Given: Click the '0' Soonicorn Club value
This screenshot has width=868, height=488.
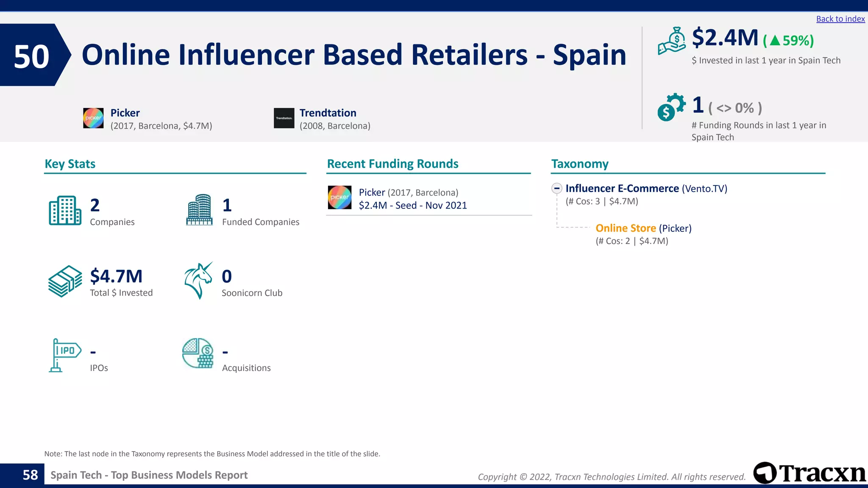Looking at the screenshot, I should coord(227,277).
